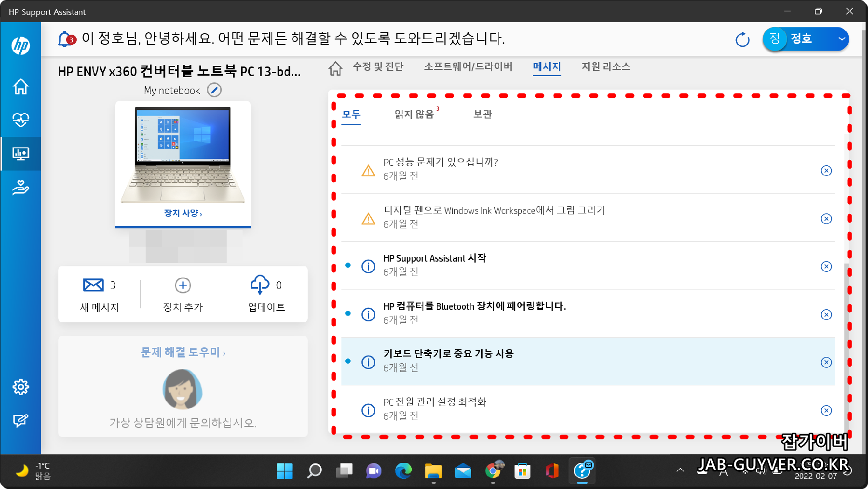Click the virtual agent avatar image
Viewport: 868px width, 489px height.
point(182,389)
